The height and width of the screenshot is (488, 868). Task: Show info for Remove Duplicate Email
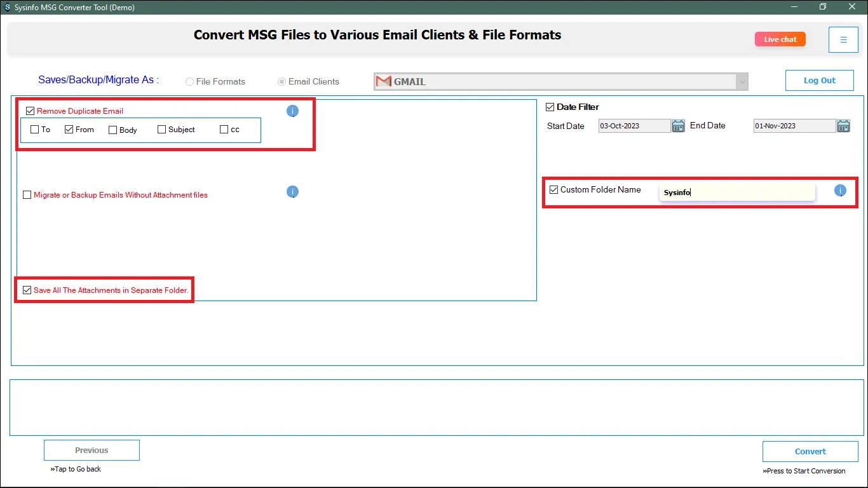tap(292, 111)
